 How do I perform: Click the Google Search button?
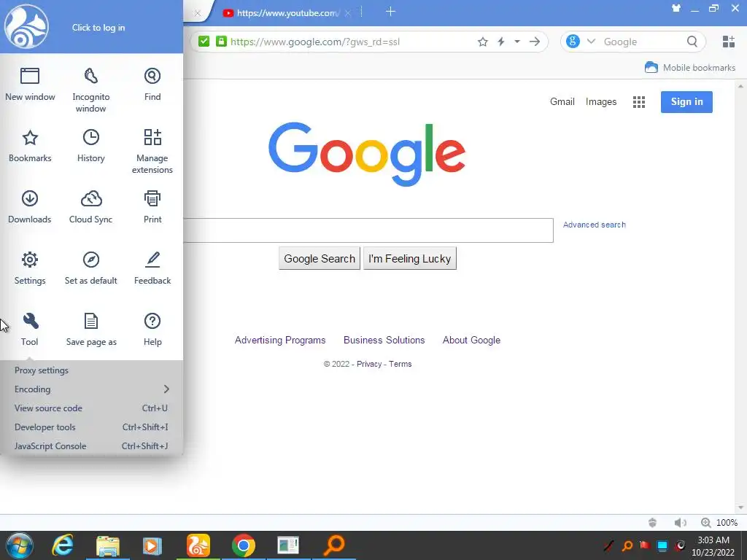pyautogui.click(x=320, y=259)
